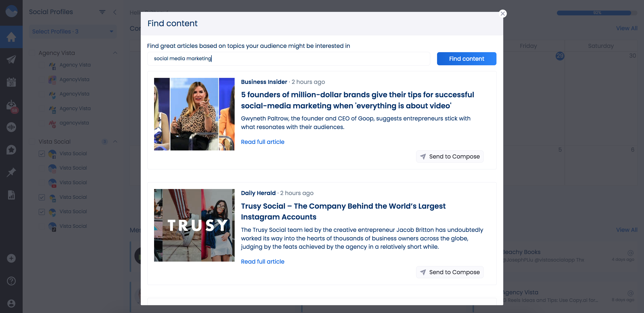Send the Trusy Social article to Compose
Image resolution: width=644 pixels, height=313 pixels.
tap(450, 272)
